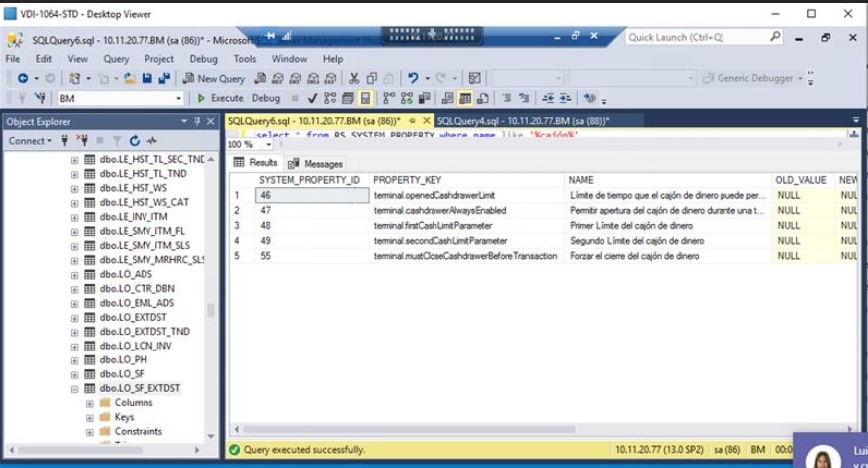
Task: Click the Cut scissors icon
Action: click(x=354, y=78)
